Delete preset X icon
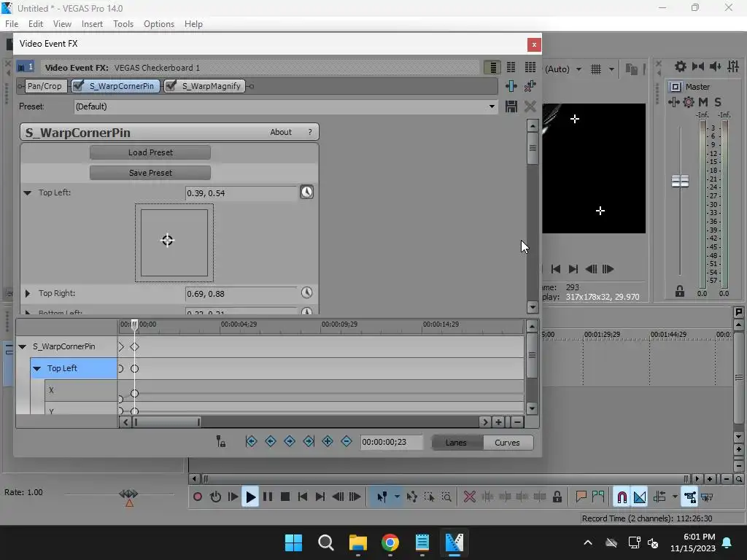This screenshot has height=560, width=747. click(x=530, y=106)
